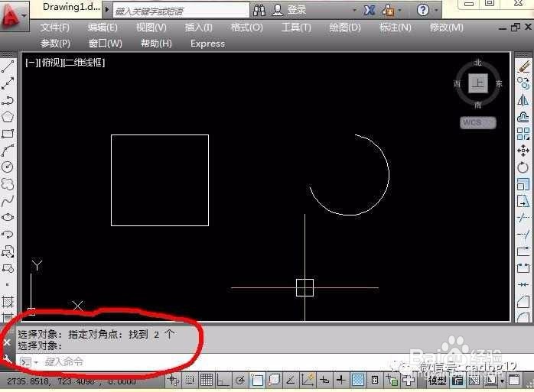534x392 pixels.
Task: Select the Move modify tool
Action: (x=523, y=151)
